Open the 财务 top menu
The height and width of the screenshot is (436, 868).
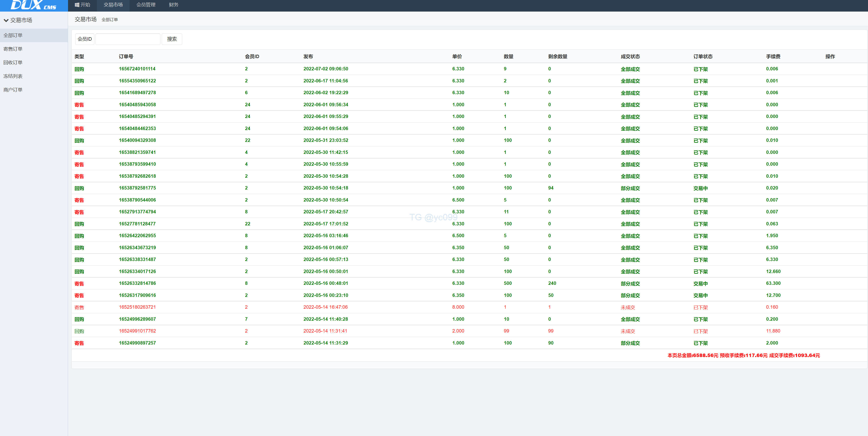[173, 5]
